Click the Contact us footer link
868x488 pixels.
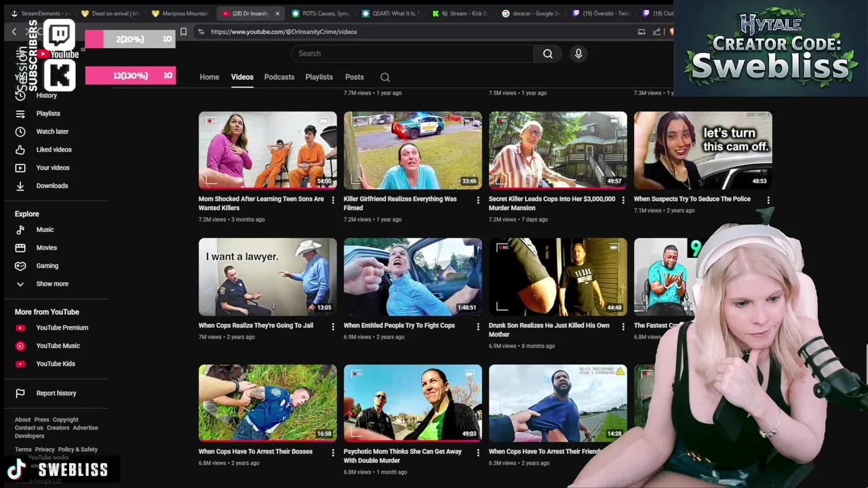tap(29, 428)
